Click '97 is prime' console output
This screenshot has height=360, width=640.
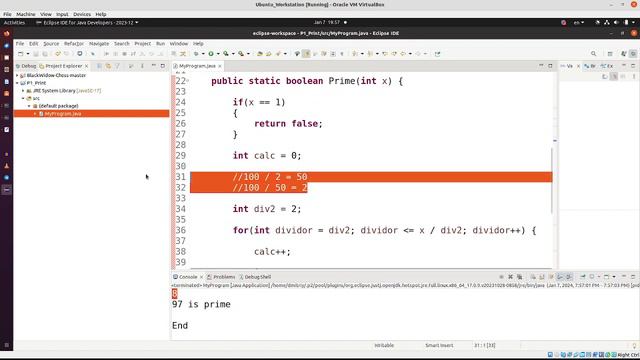[x=201, y=304]
